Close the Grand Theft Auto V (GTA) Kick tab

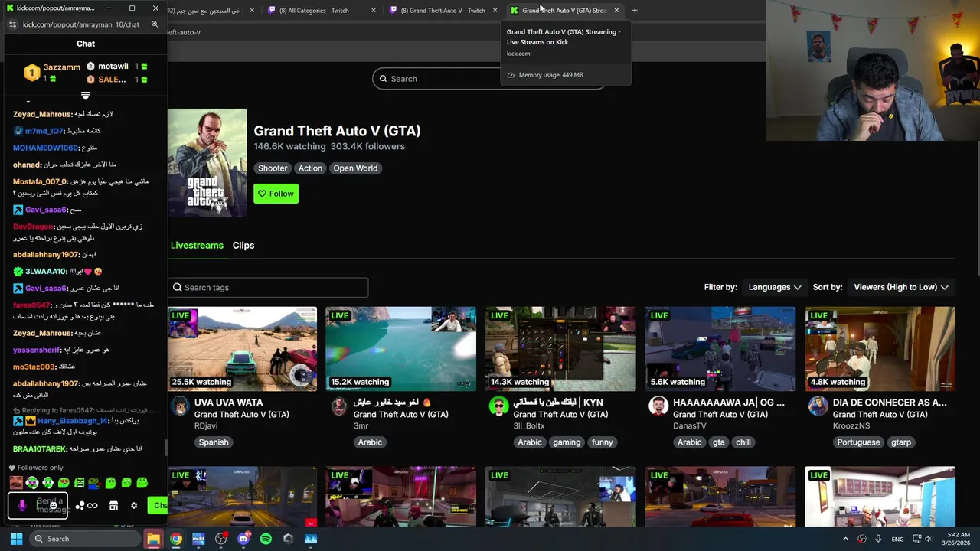point(616,11)
